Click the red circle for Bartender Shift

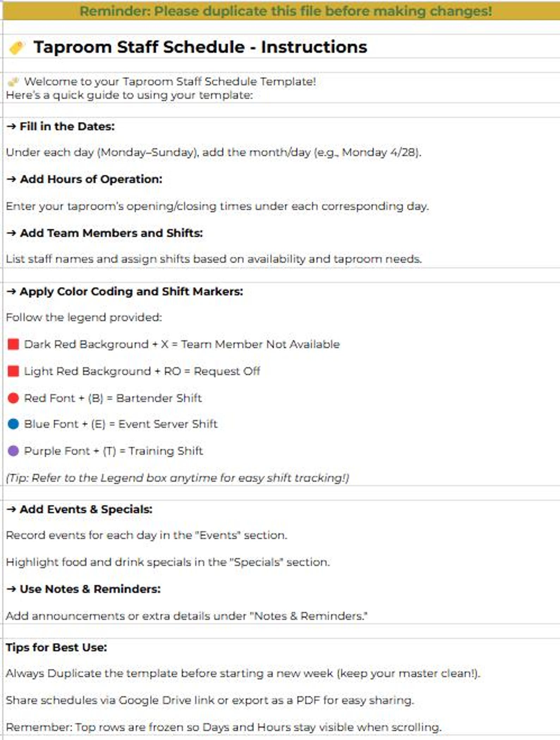tap(13, 398)
